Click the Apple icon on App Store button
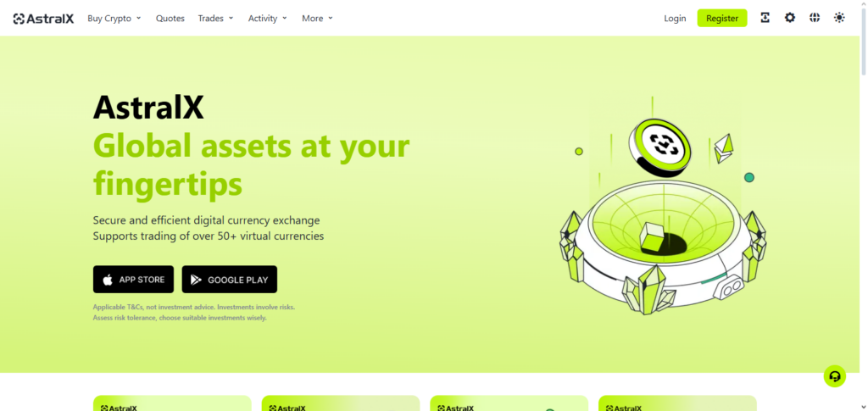Viewport: 868px width, 411px height. [x=108, y=280]
